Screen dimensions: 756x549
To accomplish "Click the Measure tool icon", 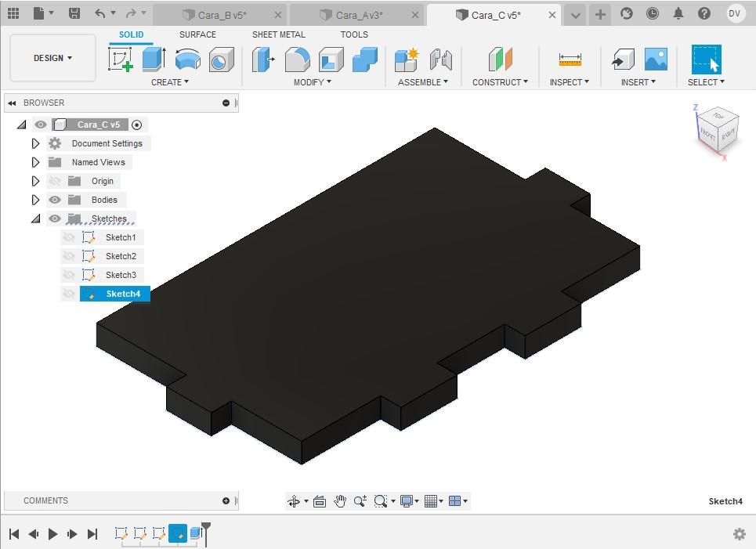I will [570, 60].
